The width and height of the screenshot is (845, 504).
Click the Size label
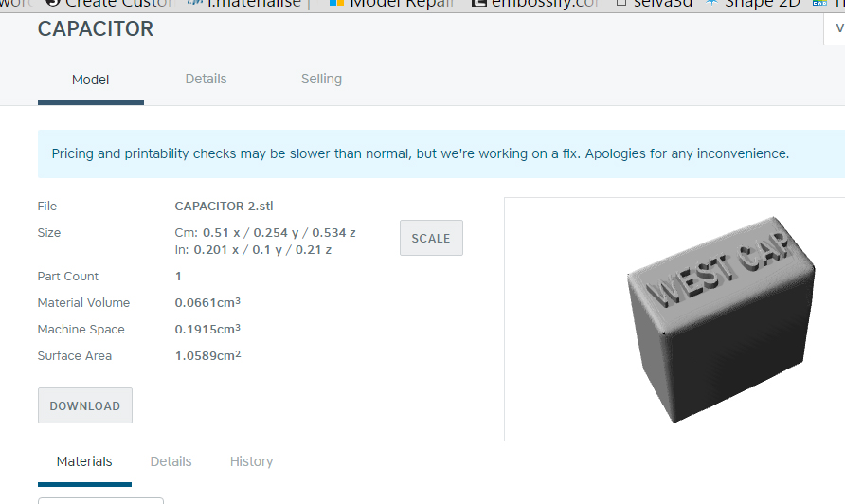click(49, 232)
